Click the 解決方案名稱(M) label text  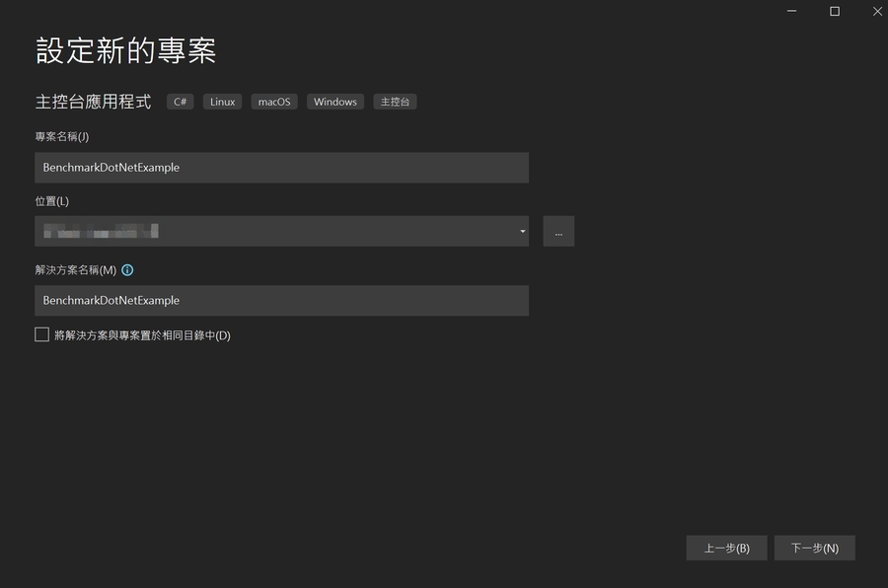(76, 270)
